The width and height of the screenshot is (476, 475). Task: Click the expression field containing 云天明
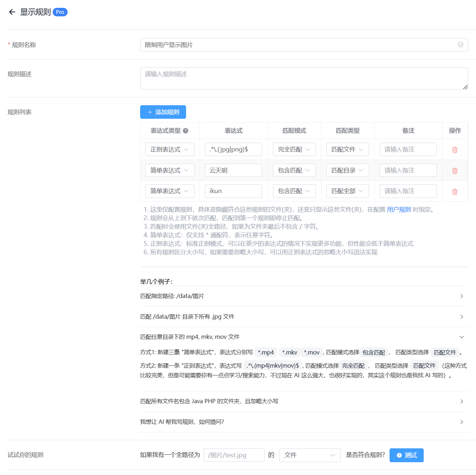tap(233, 170)
